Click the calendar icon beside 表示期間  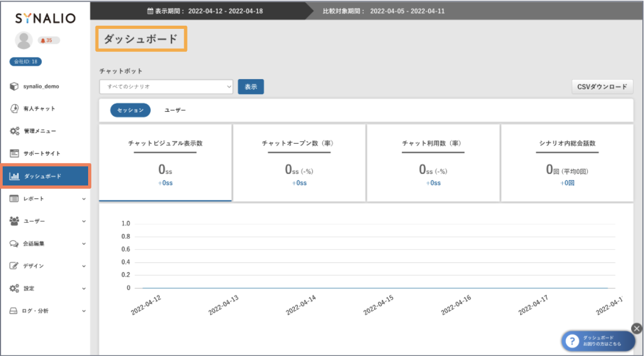point(150,11)
